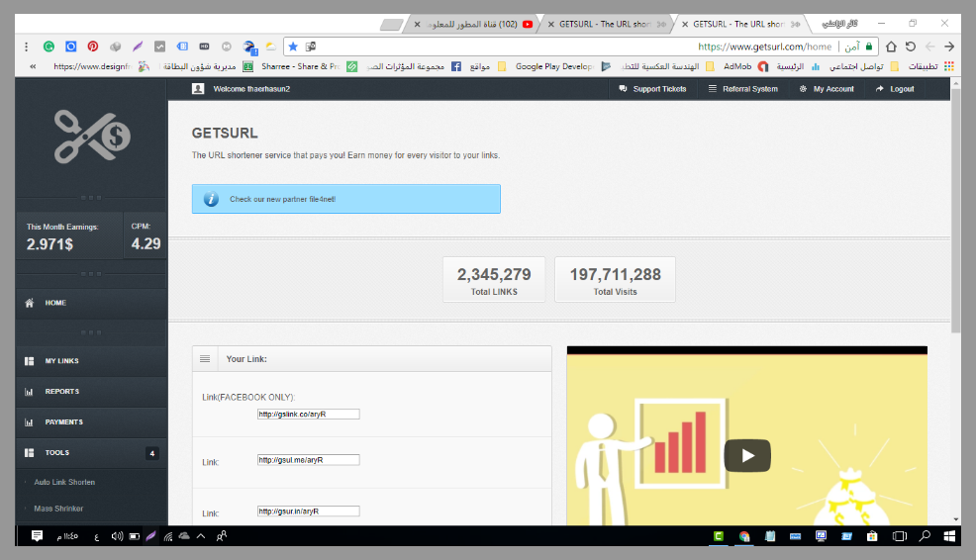Click the This Month Earnings 2.971$ value
This screenshot has width=976, height=560.
[x=49, y=244]
